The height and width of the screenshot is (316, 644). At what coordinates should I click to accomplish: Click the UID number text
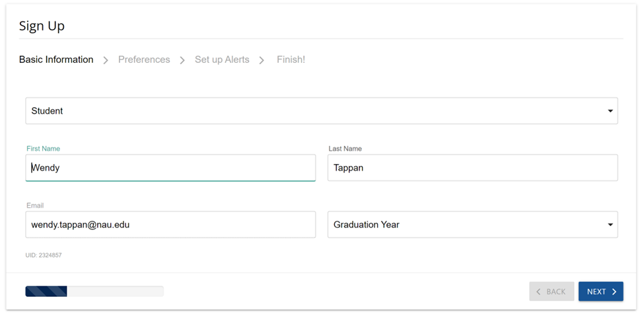[x=44, y=255]
